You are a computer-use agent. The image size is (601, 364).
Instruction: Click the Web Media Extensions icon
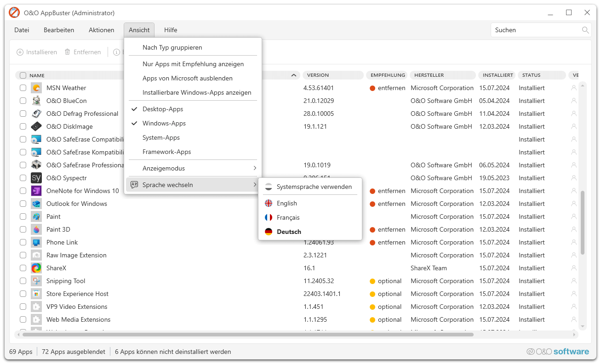pos(36,319)
